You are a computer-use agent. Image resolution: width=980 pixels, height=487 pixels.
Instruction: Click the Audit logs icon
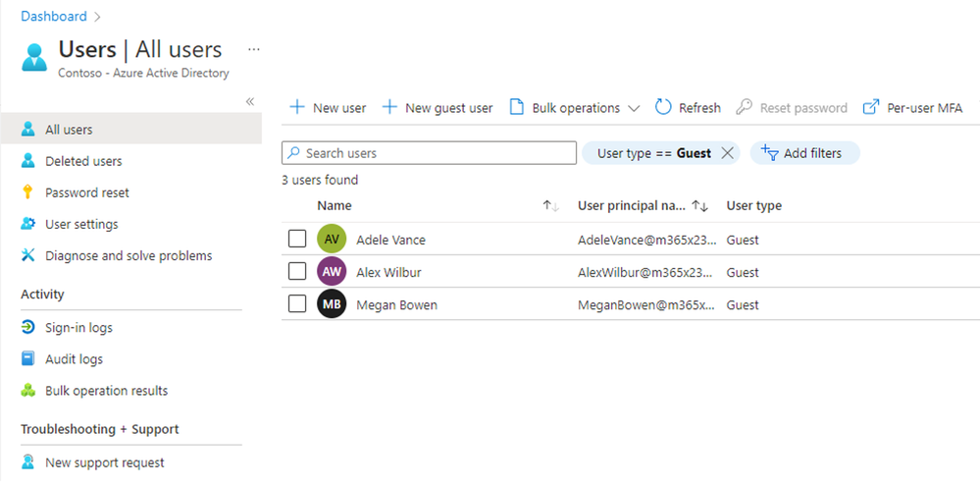pos(27,358)
